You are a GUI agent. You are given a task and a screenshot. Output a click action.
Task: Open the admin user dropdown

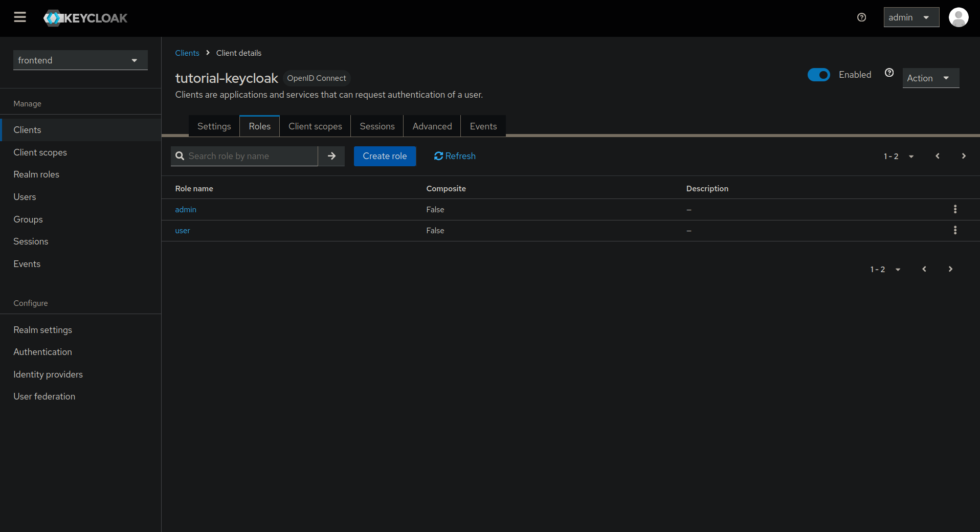(x=911, y=17)
